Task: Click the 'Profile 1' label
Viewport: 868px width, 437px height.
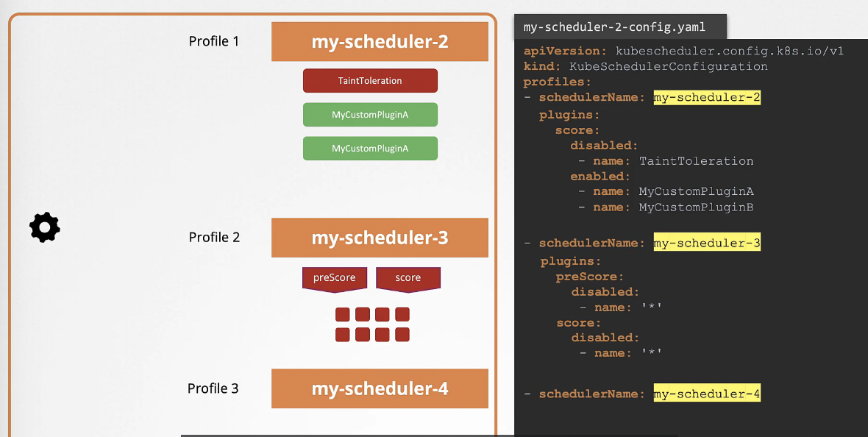Action: point(213,41)
